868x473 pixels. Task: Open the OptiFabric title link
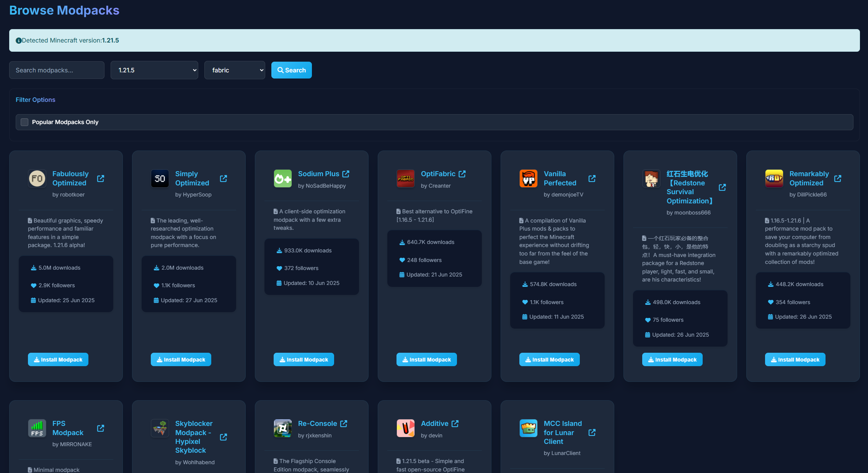coord(438,174)
